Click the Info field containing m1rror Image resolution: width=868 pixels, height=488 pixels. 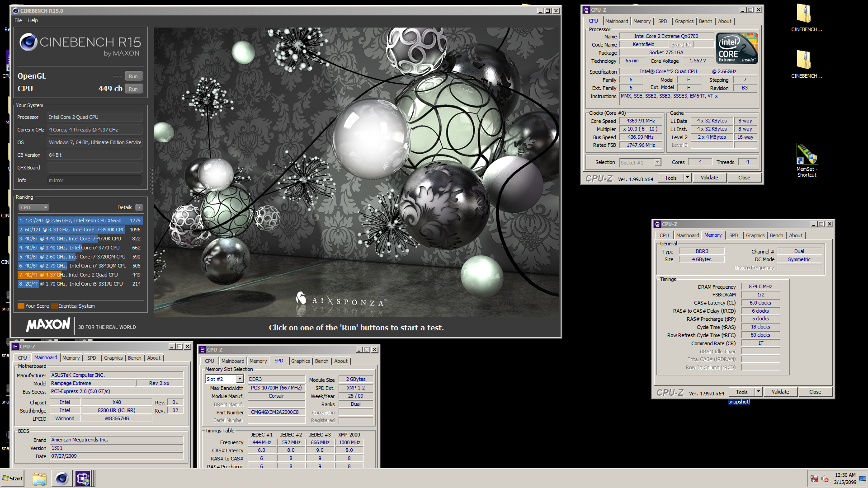pyautogui.click(x=95, y=180)
